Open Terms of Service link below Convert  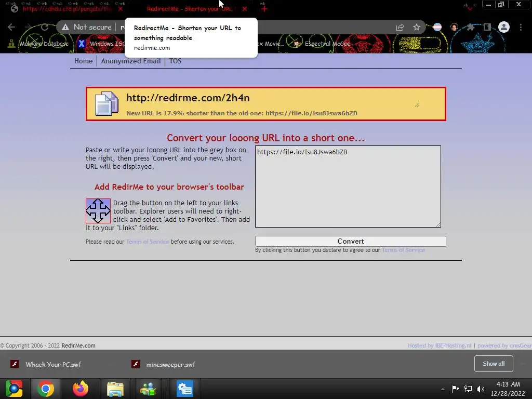click(403, 250)
